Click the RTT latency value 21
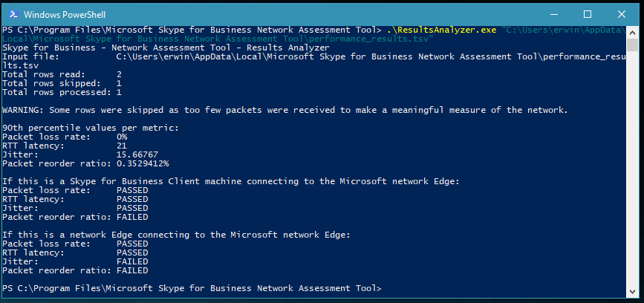This screenshot has height=303, width=644. [122, 146]
